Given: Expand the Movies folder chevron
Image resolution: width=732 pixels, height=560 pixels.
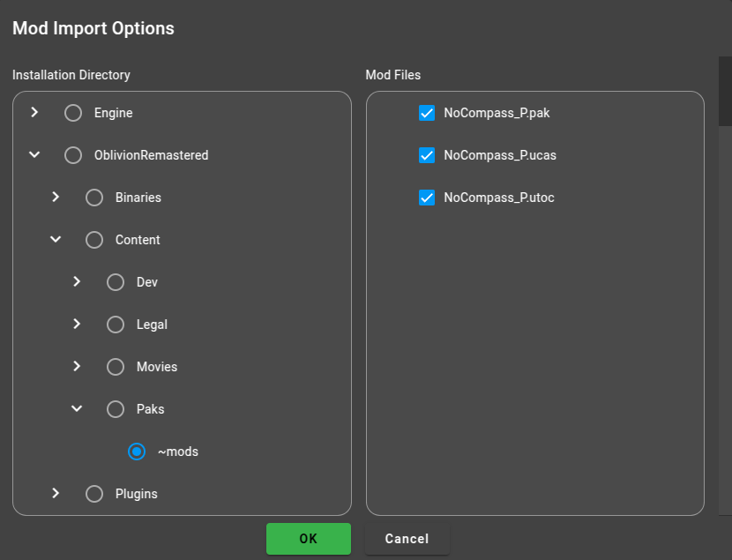Looking at the screenshot, I should coord(77,366).
